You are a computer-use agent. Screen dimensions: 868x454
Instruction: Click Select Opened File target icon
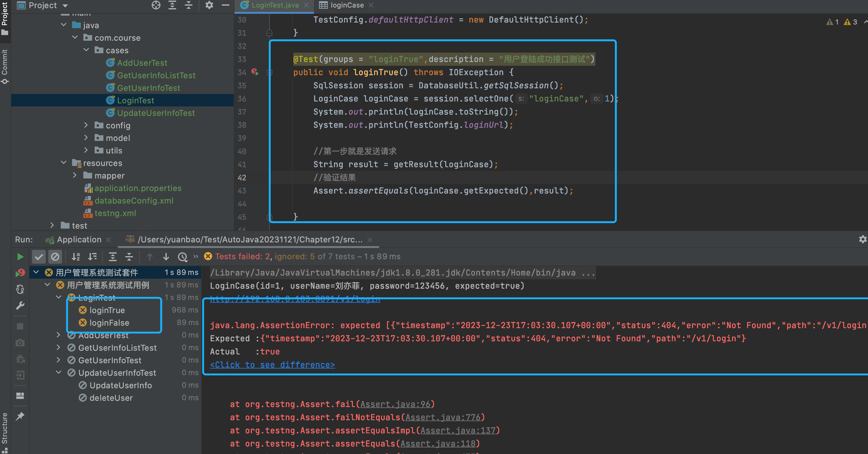point(156,5)
